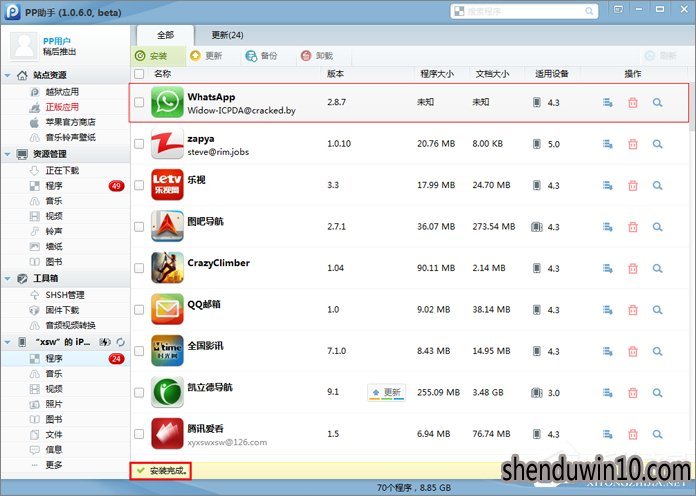The width and height of the screenshot is (696, 496).
Task: Delete 乐视 using its trash icon
Action: click(633, 186)
